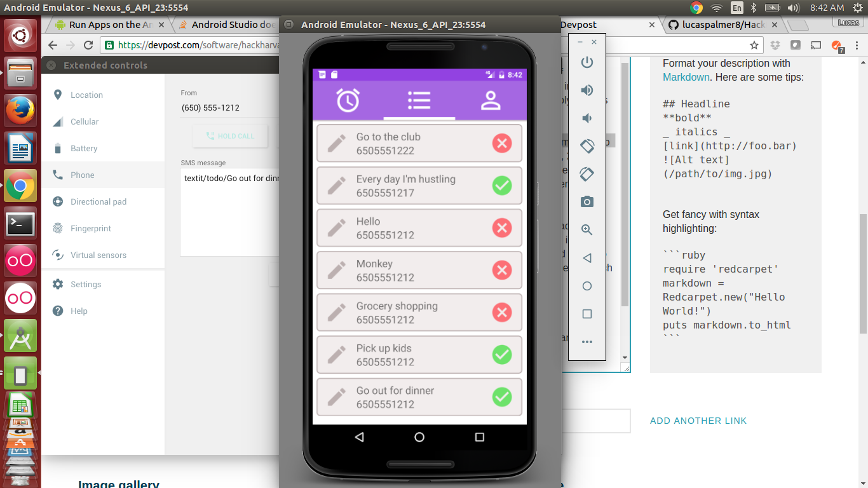Click the HOLD CALL button

pyautogui.click(x=230, y=136)
